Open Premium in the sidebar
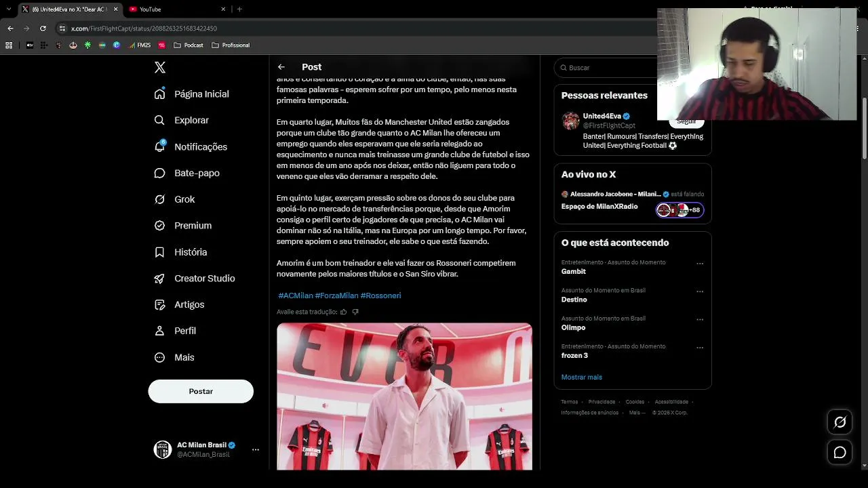The width and height of the screenshot is (868, 488). 183,226
